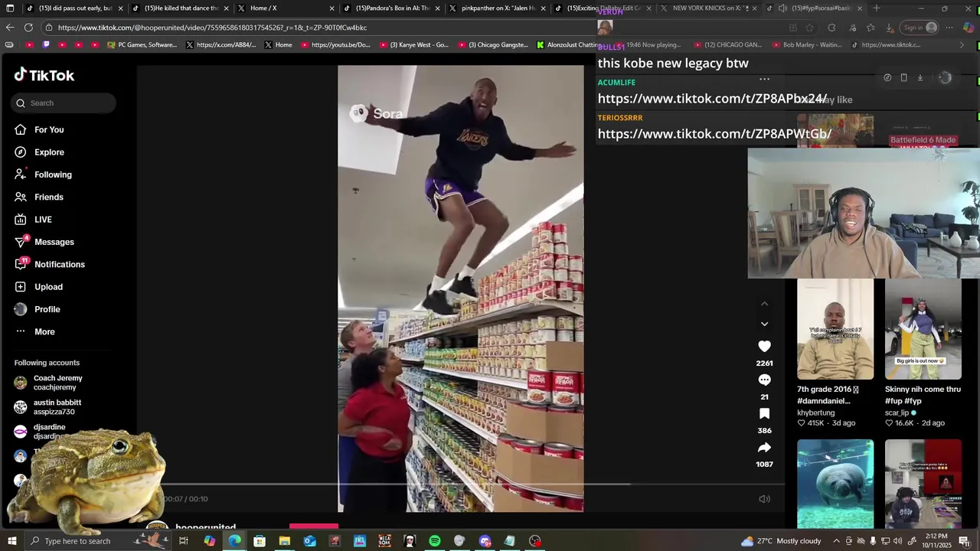Screen dimensions: 980x551
Task: Open the Notifications panel
Action: tap(50, 264)
